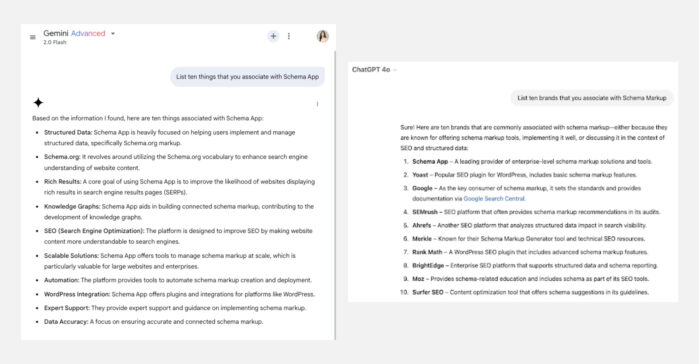The image size is (699, 364).
Task: Click the ChatGPT prompt bubble about Schema Markup
Action: point(592,98)
